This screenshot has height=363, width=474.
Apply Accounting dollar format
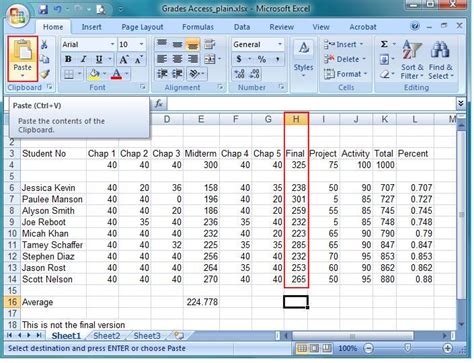tap(239, 59)
